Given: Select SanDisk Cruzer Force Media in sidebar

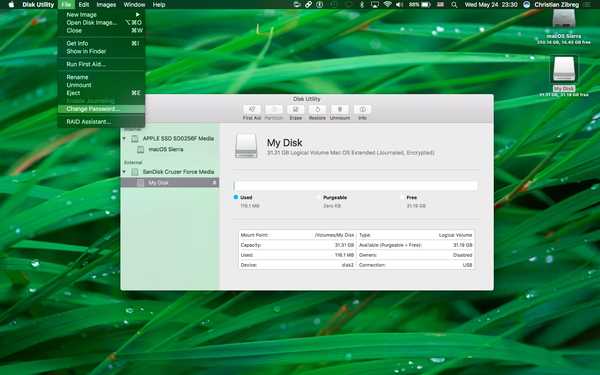Looking at the screenshot, I should [x=170, y=172].
